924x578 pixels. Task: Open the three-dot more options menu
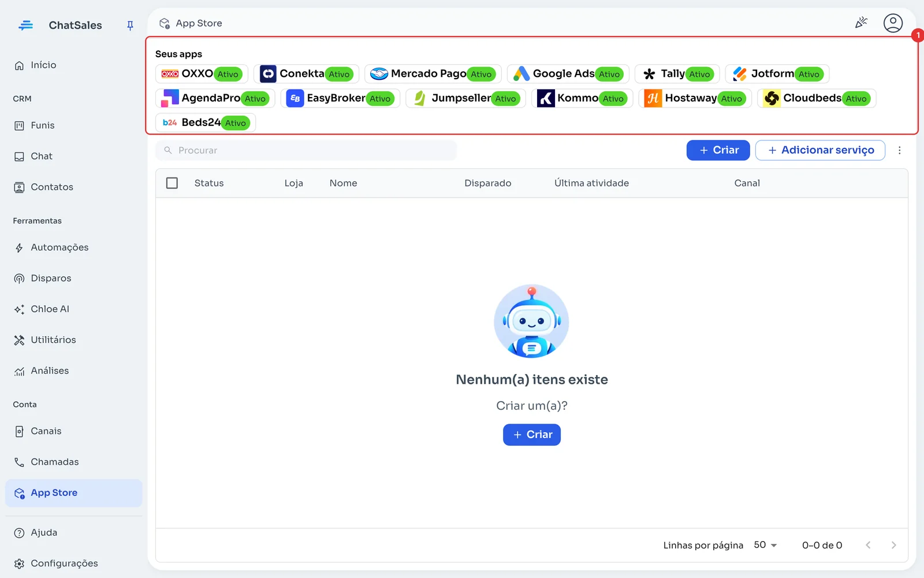coord(899,150)
